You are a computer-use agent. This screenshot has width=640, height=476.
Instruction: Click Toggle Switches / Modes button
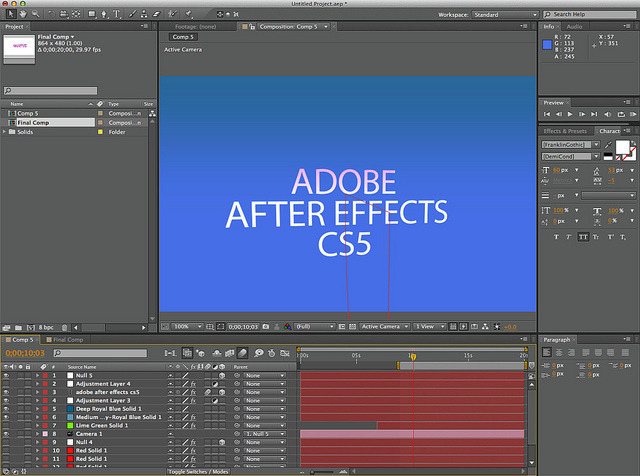199,472
